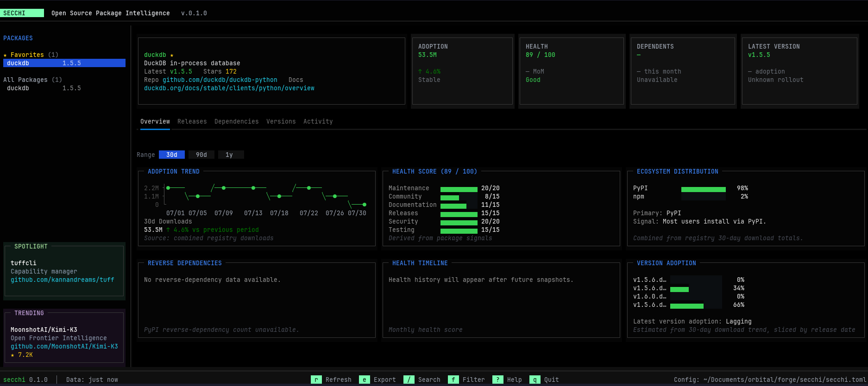Click the 'Latest version adoption: Lagging' text

click(692, 321)
